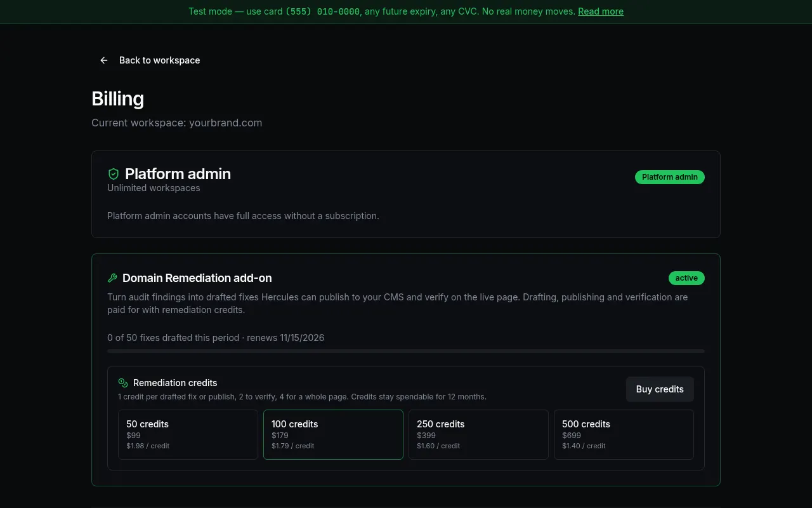Click the test card number (555) 010-0000
This screenshot has width=812, height=508.
323,11
